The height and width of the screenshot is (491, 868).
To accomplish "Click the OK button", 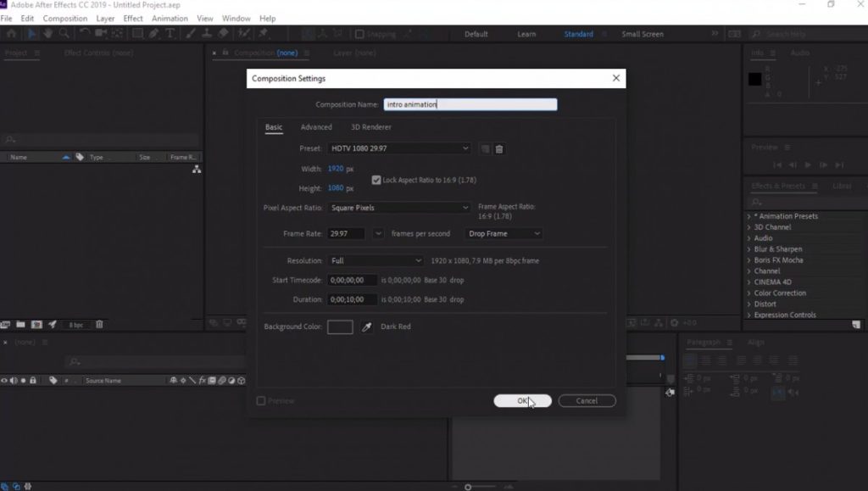I will pos(522,400).
